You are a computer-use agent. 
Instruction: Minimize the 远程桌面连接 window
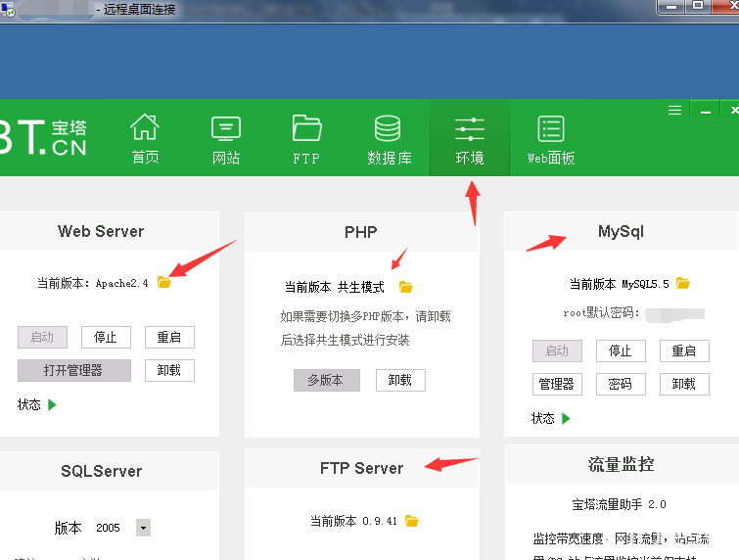[x=672, y=6]
